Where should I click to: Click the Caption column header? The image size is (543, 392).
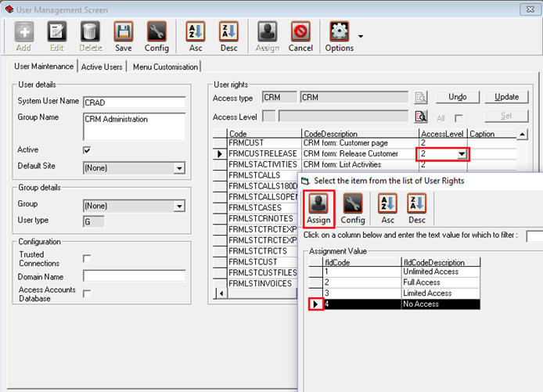tap(491, 133)
